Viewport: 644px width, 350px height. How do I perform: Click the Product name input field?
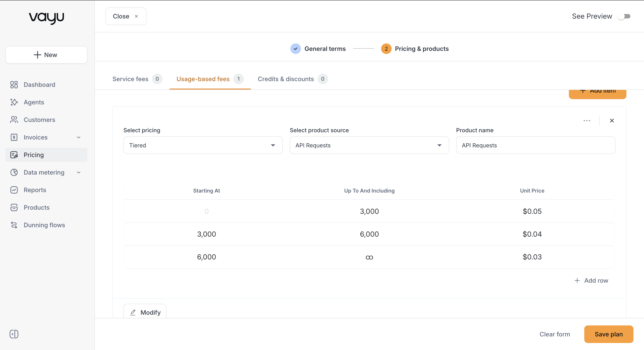tap(535, 145)
